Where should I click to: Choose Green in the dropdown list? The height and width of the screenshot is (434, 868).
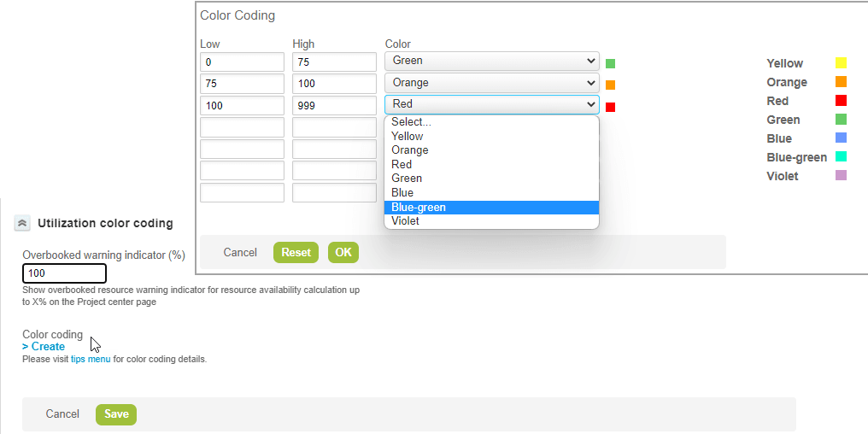491,179
